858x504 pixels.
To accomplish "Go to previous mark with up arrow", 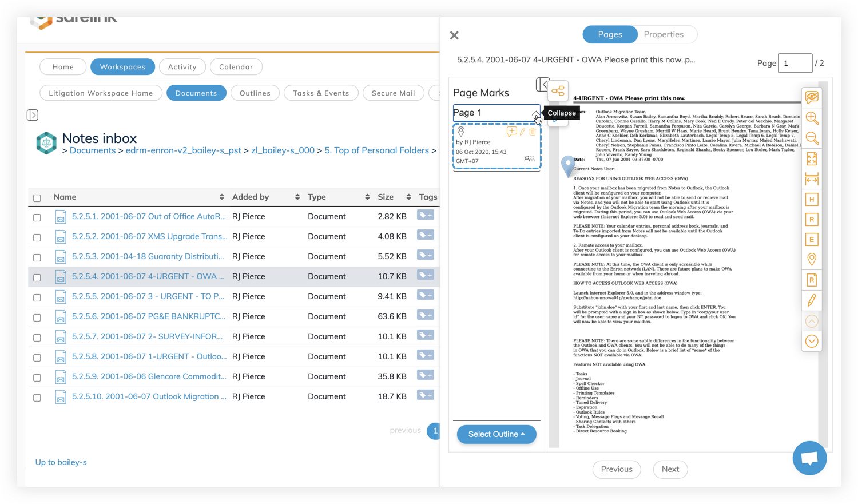I will coord(812,322).
